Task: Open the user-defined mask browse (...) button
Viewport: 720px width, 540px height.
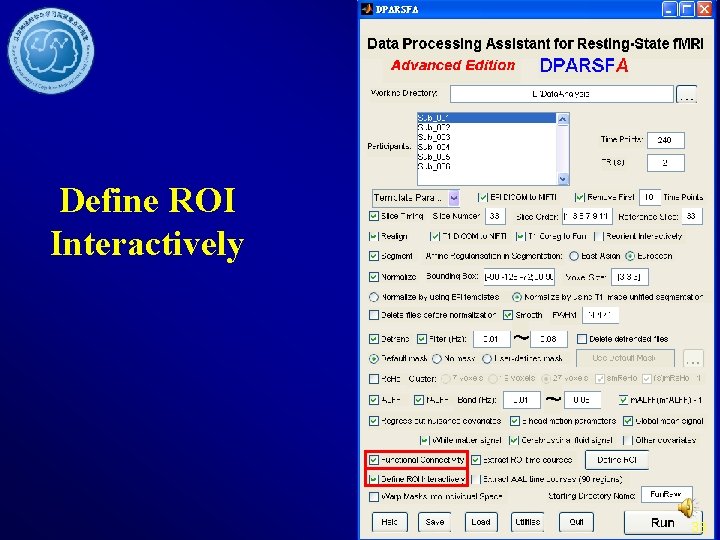Action: [693, 359]
